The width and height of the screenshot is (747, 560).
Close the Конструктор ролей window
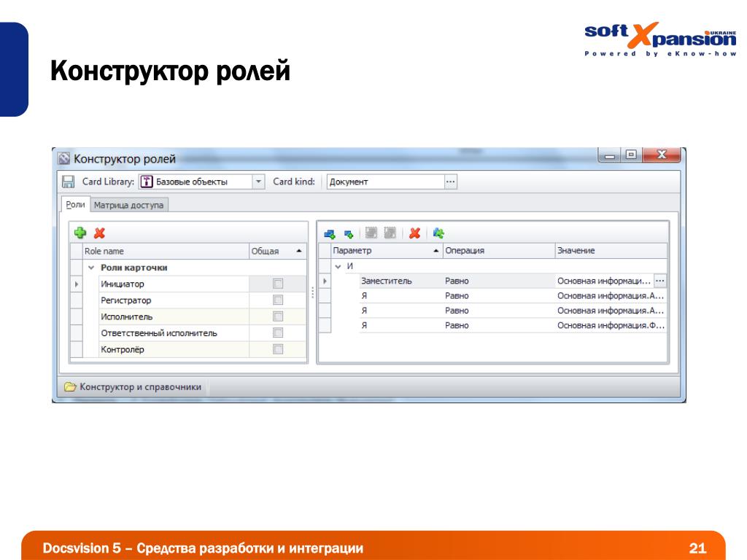661,155
